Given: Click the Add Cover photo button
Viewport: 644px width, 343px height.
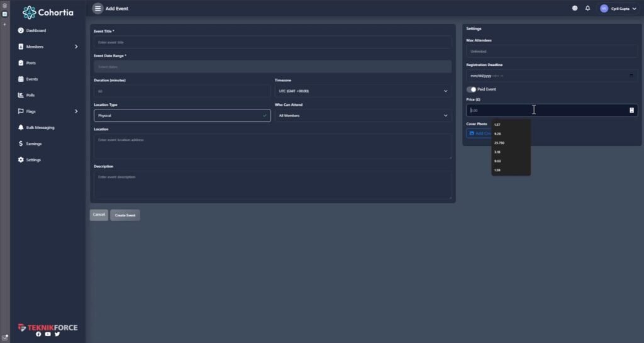Looking at the screenshot, I should click(x=479, y=133).
